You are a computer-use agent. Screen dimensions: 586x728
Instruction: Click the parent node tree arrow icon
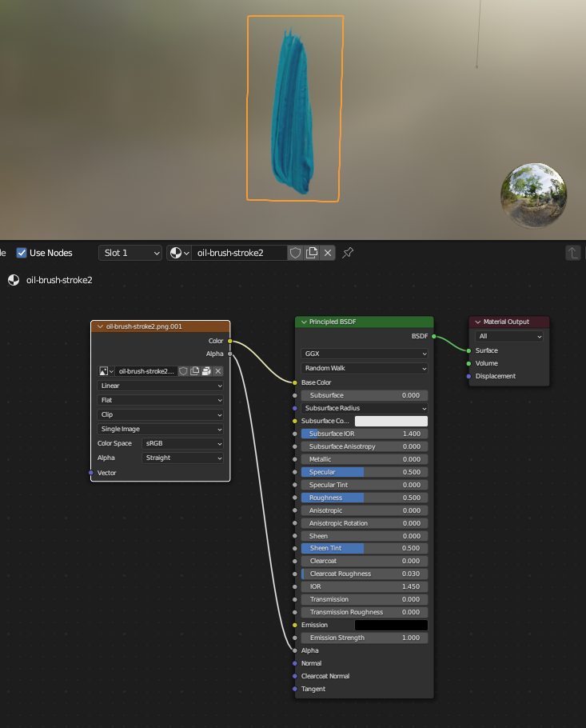(572, 253)
